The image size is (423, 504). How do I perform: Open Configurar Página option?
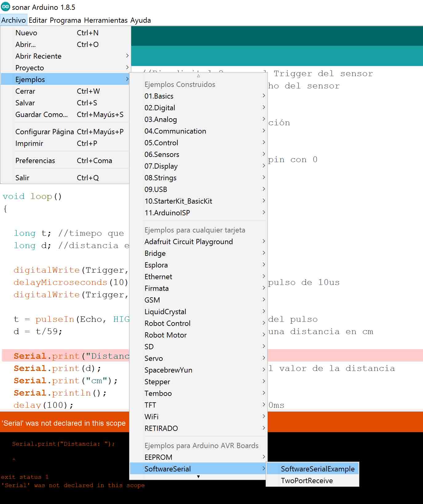point(65,132)
